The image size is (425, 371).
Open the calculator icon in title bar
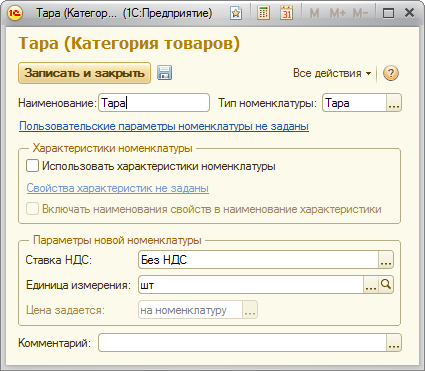coord(263,13)
